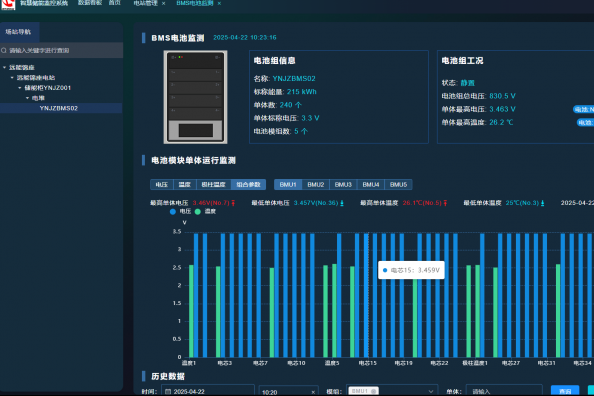This screenshot has width=594, height=396.
Task: Select the BMU4 module button
Action: pyautogui.click(x=371, y=185)
